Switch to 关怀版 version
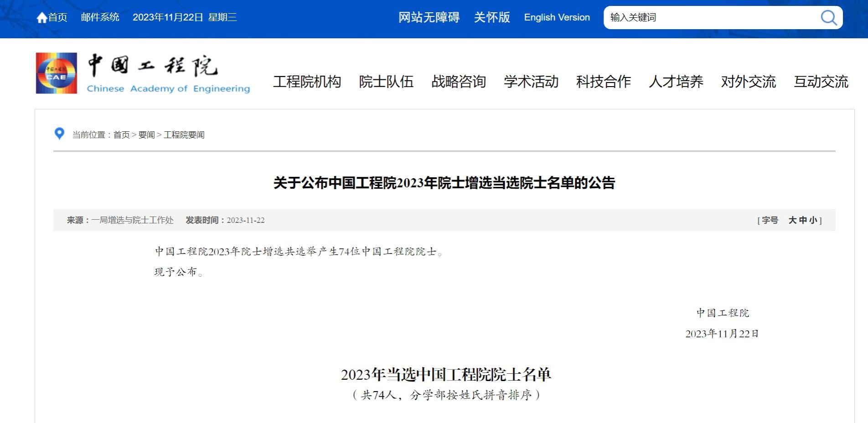 click(x=492, y=17)
